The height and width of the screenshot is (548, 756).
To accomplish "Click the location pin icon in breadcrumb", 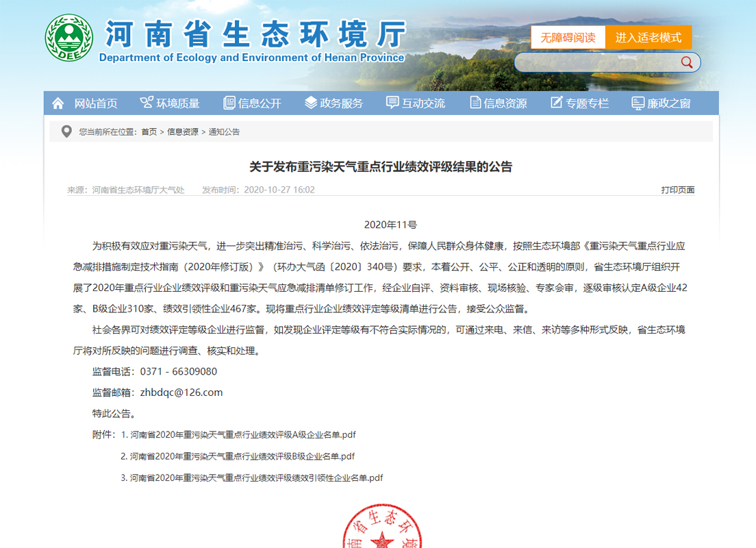I will 66,132.
